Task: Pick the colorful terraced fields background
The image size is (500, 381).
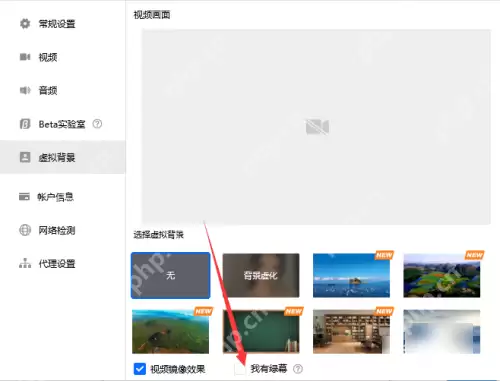Action: 442,275
